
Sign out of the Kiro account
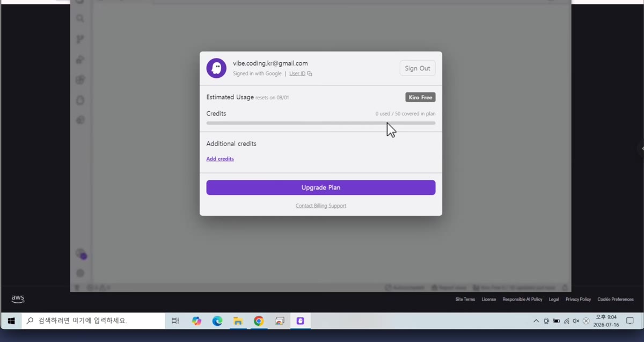418,68
